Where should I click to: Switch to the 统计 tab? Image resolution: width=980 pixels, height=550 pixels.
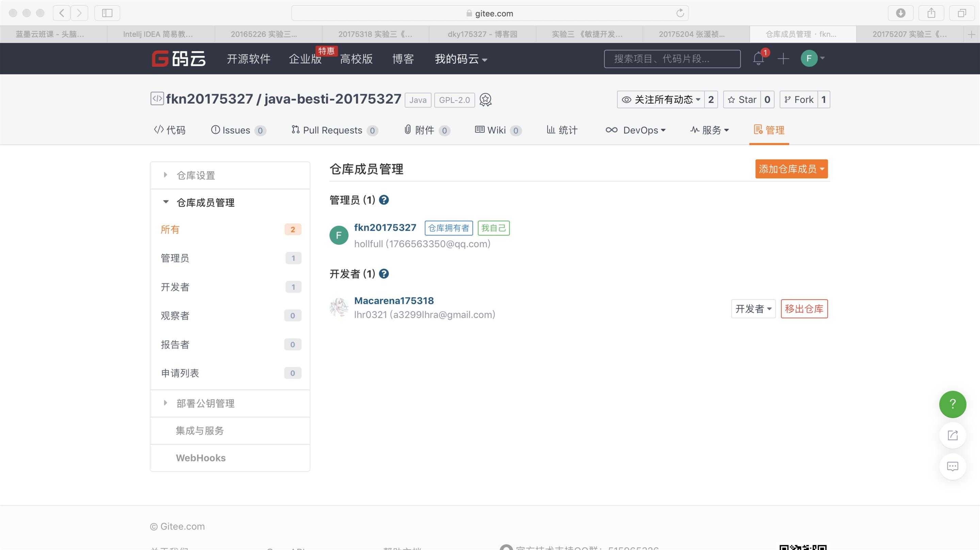[x=562, y=130]
